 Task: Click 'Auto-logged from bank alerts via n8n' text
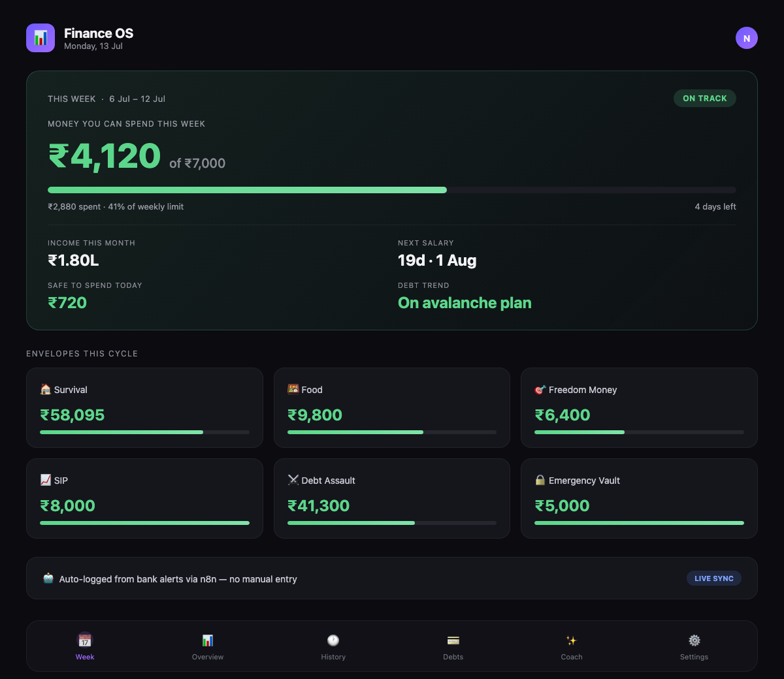tap(138, 579)
